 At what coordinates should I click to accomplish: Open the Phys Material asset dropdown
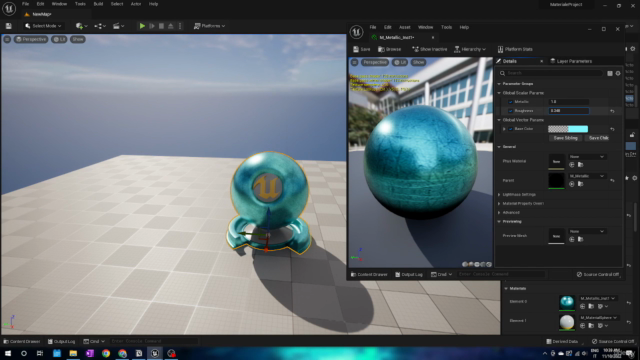click(x=587, y=157)
